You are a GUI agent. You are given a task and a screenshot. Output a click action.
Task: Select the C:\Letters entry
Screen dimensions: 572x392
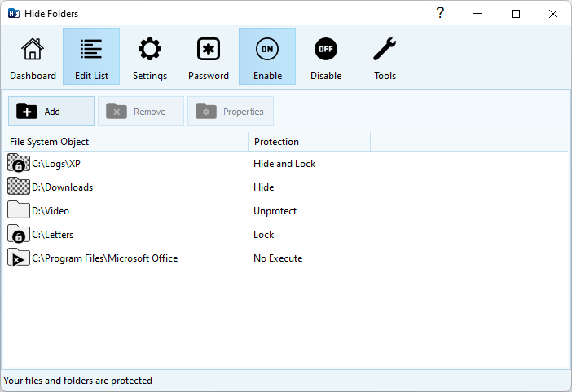52,235
